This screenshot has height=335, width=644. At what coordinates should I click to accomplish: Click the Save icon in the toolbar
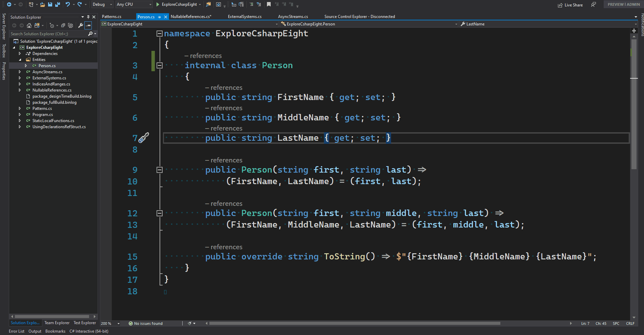coord(50,4)
